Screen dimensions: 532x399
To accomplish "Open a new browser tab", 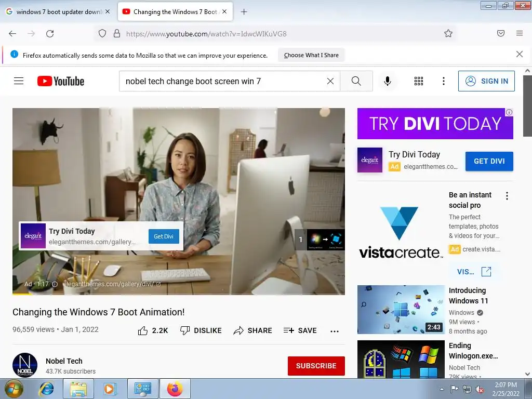I will [x=244, y=12].
